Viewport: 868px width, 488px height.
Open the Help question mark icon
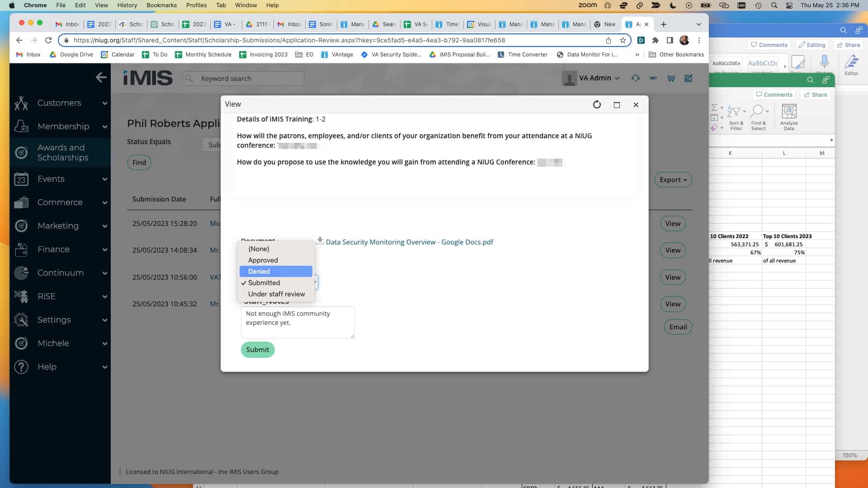point(21,367)
